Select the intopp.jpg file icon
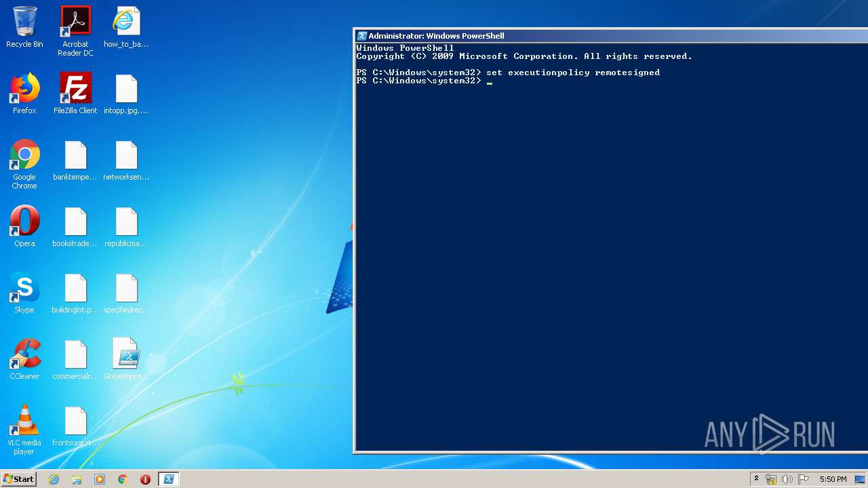Screen dimensions: 868x488 tap(126, 94)
